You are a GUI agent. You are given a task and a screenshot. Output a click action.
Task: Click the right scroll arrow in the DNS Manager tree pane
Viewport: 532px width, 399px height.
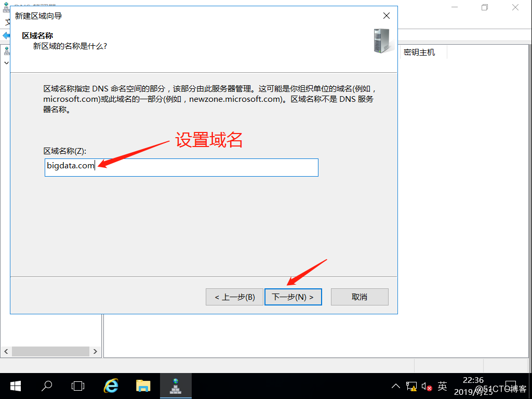click(95, 352)
